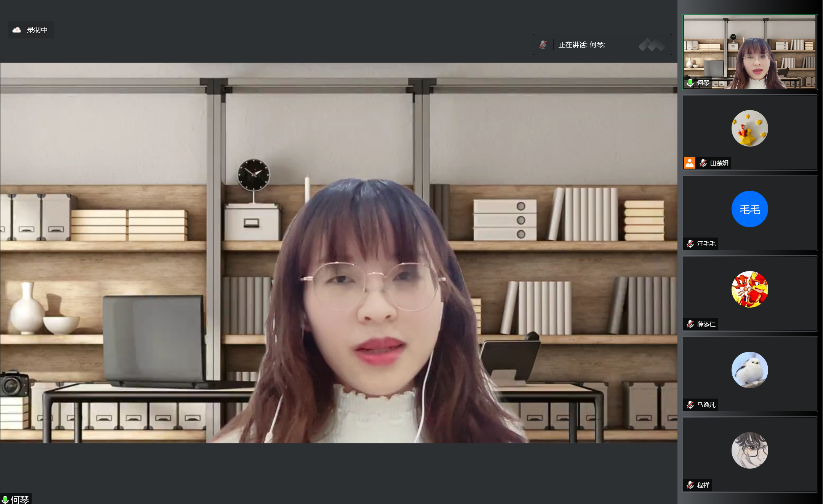
Task: Click 田楚妍's dragon avatar
Action: 749,128
